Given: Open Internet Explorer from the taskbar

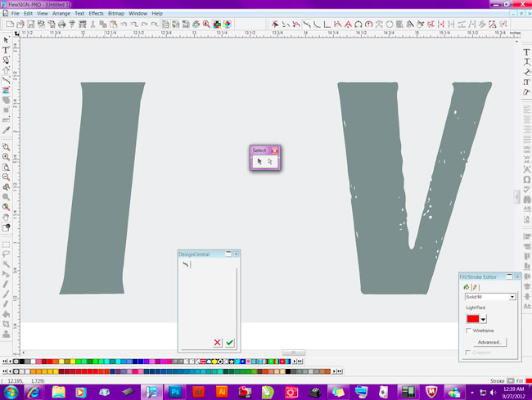Looking at the screenshot, I should point(34,392).
